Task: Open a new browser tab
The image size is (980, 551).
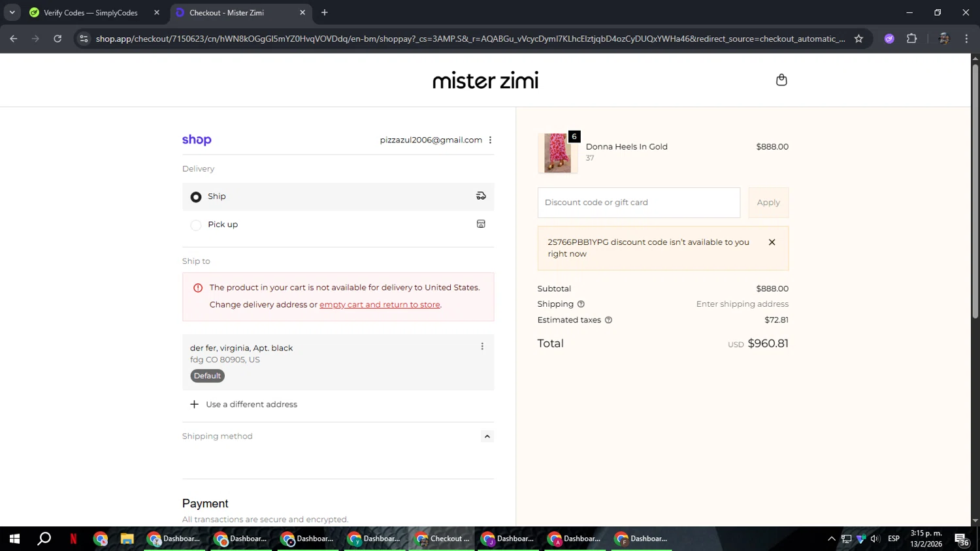Action: tap(325, 12)
